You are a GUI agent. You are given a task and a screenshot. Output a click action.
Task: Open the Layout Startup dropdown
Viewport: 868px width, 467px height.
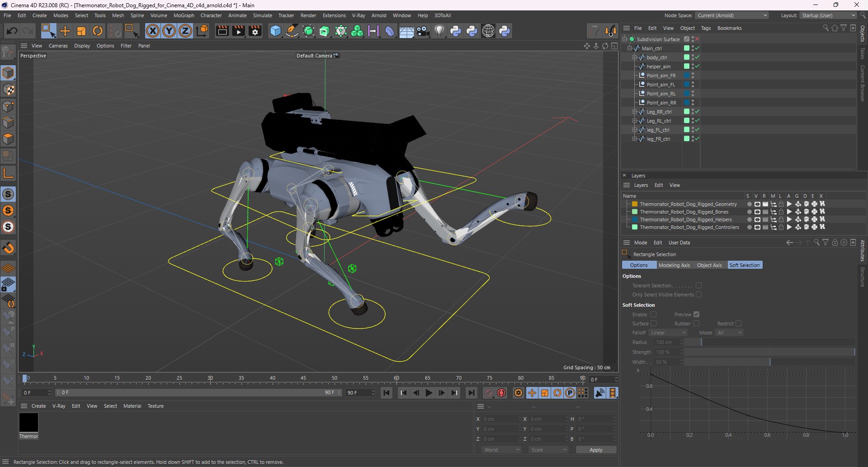pyautogui.click(x=828, y=15)
